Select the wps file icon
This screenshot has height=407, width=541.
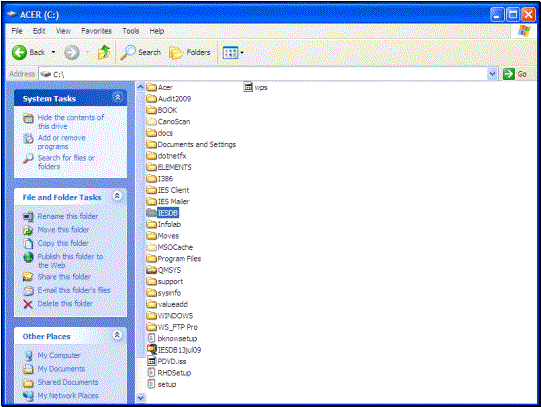pos(248,87)
